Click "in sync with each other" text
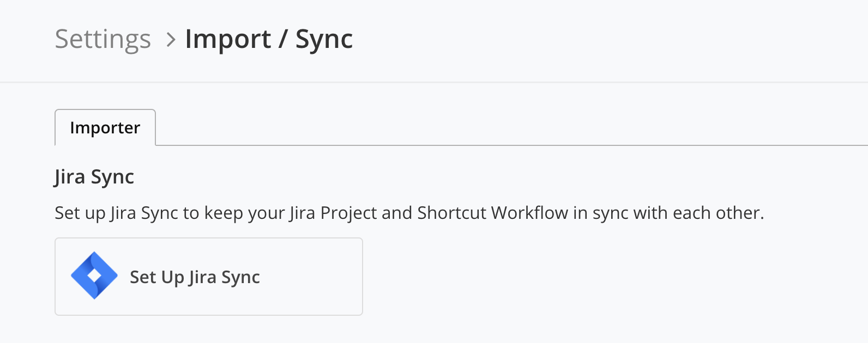Image resolution: width=868 pixels, height=343 pixels. (667, 213)
